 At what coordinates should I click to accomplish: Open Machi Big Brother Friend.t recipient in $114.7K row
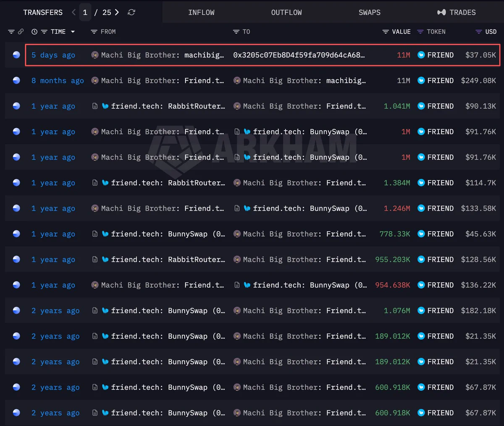[x=304, y=183]
